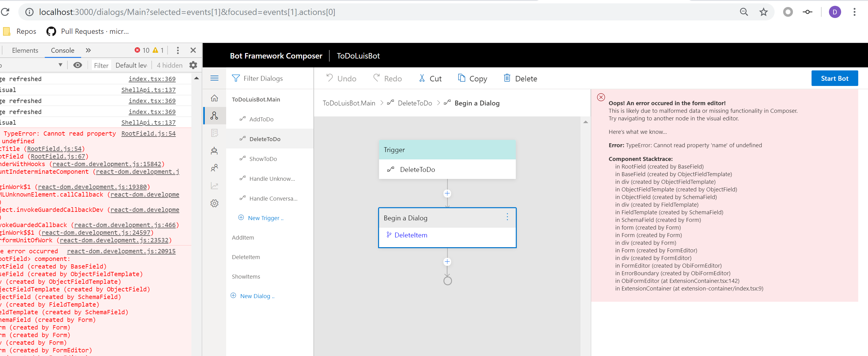Open the Begin a Dialog node menu
The width and height of the screenshot is (868, 356).
click(x=507, y=217)
